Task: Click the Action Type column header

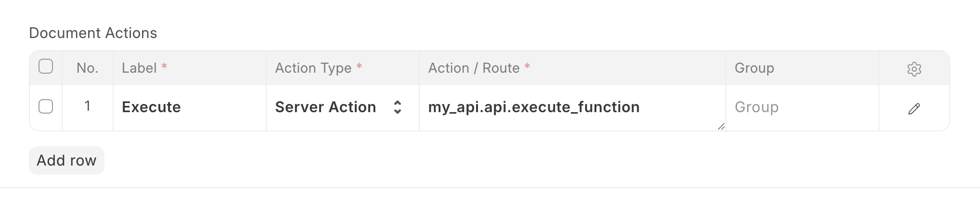Action: [x=313, y=68]
